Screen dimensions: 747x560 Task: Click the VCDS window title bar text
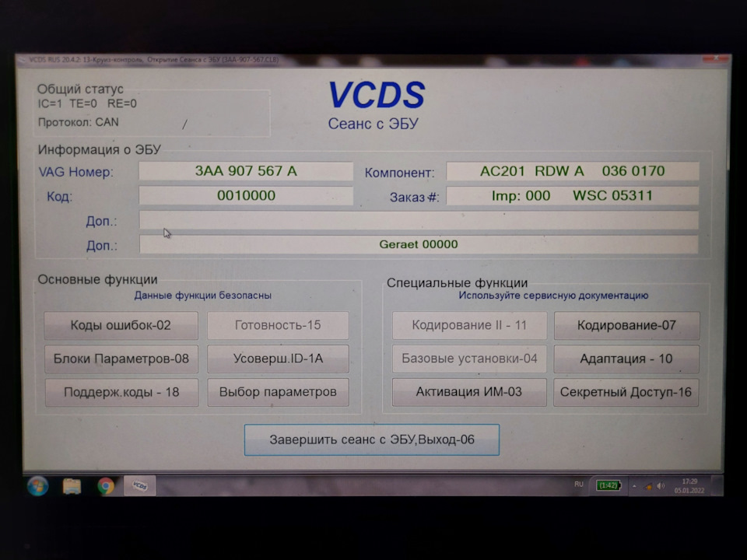154,60
